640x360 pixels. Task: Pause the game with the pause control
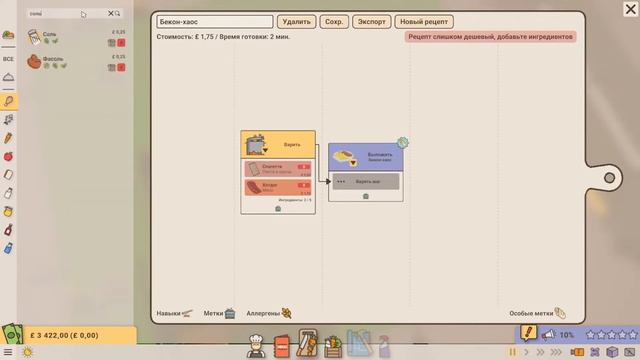(512, 352)
